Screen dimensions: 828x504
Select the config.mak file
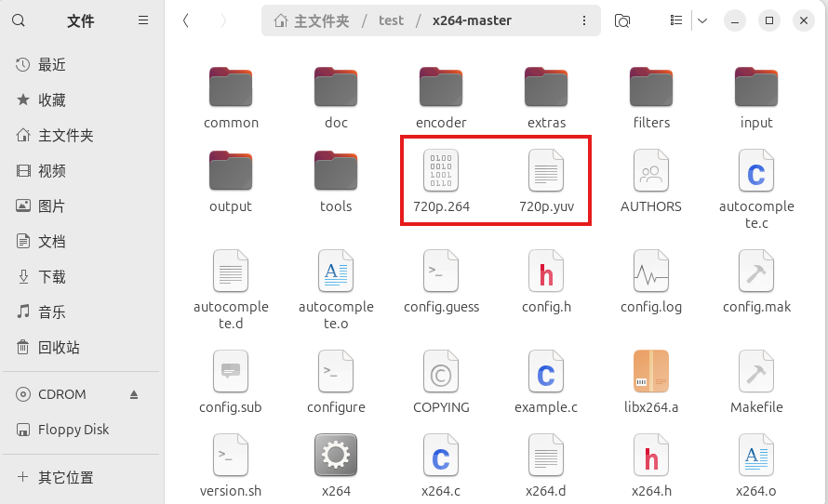click(756, 283)
